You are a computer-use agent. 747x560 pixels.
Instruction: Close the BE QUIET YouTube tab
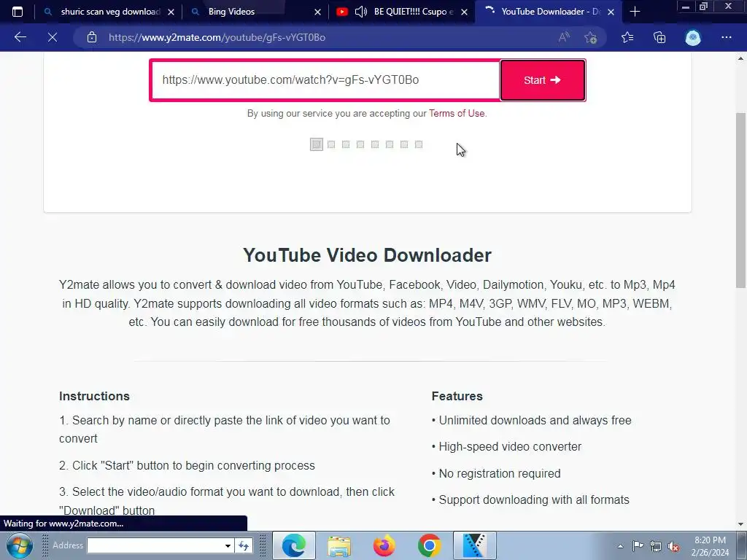[464, 12]
